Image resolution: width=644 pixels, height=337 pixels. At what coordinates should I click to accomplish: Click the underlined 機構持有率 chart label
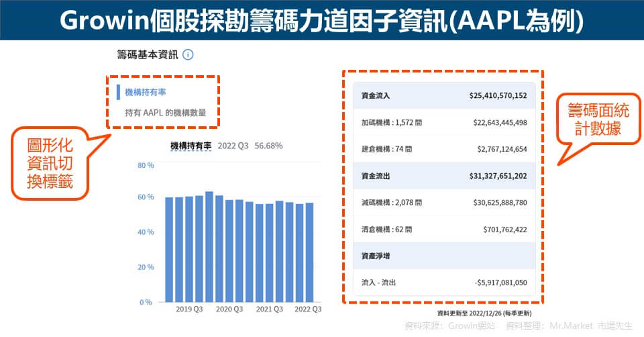coord(191,146)
